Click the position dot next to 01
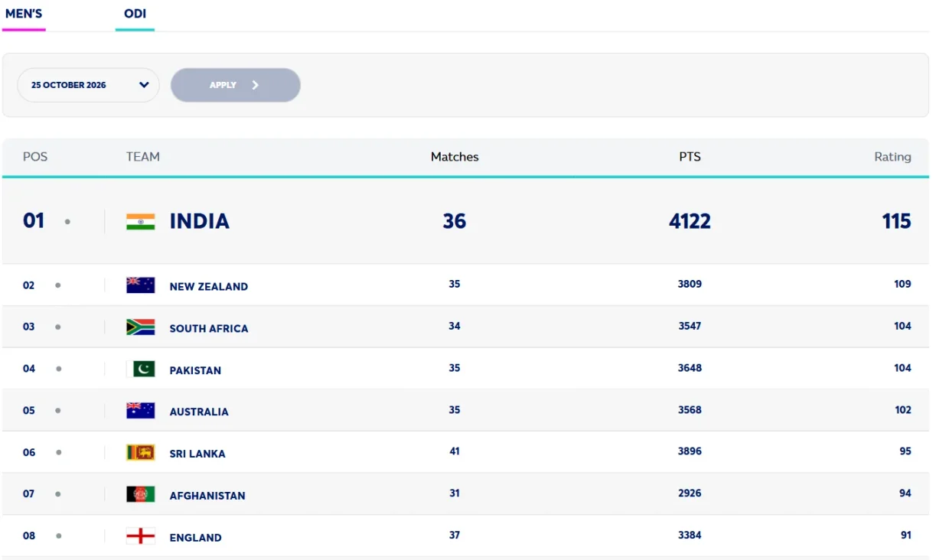The height and width of the screenshot is (560, 949). [x=67, y=222]
